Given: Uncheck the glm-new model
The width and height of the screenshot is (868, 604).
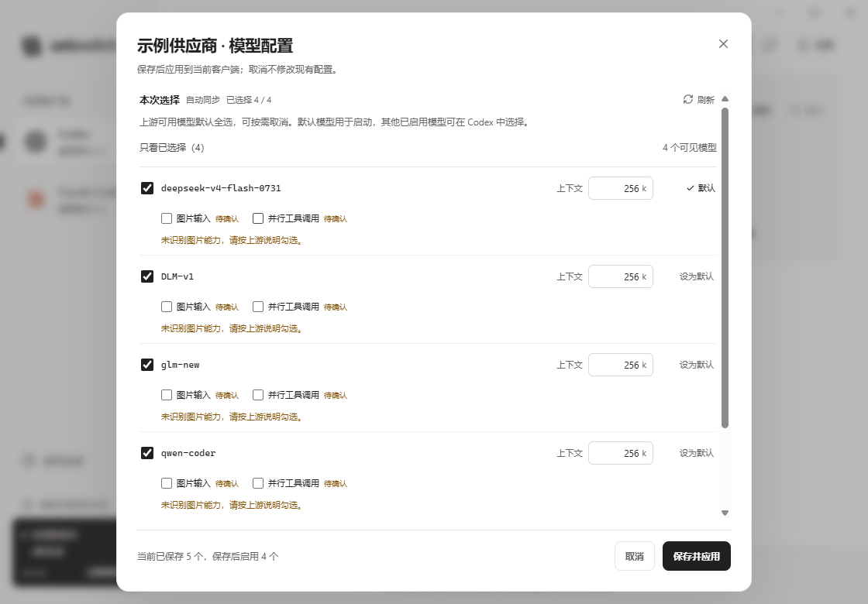Looking at the screenshot, I should tap(147, 365).
